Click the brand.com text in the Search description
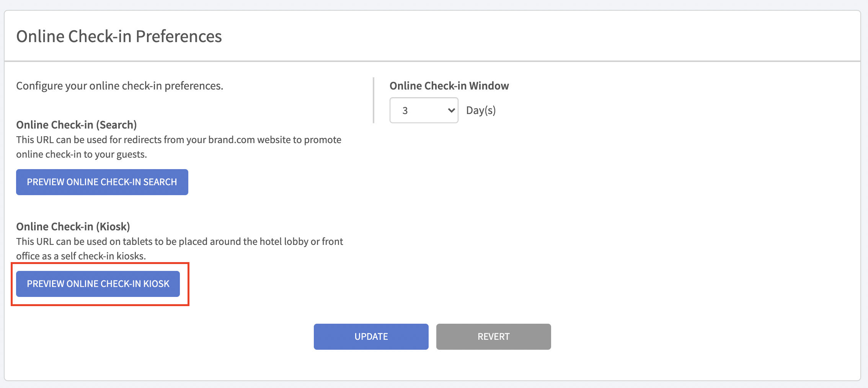 231,140
